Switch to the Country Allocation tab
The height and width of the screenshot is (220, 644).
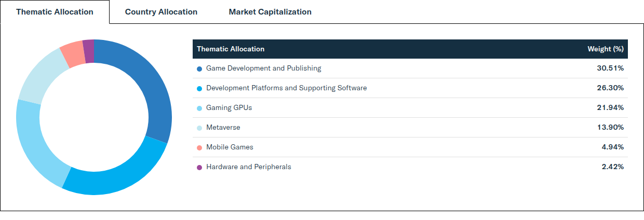coord(161,11)
